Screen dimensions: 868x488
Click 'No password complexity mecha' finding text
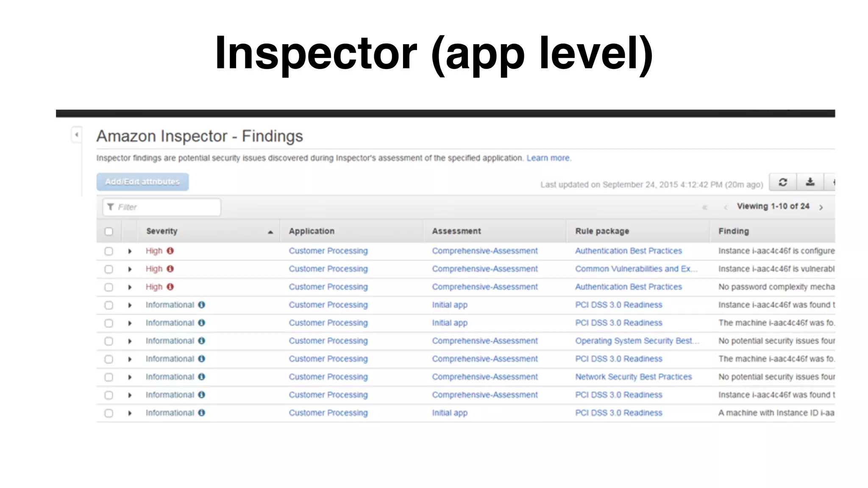point(776,287)
